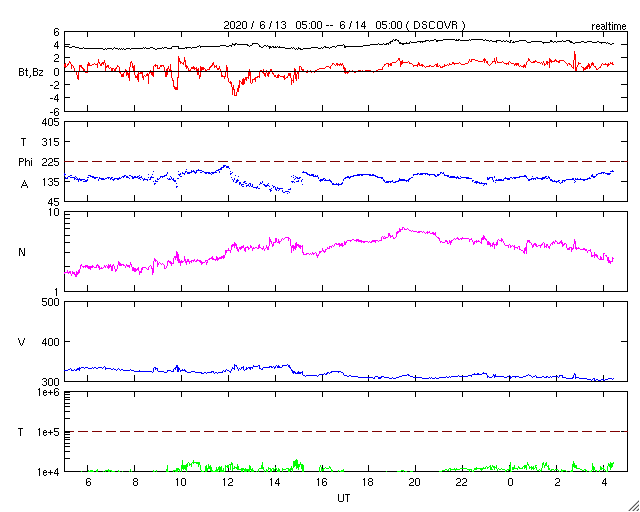Click the 'V' velocity axis label
The width and height of the screenshot is (640, 512).
22,342
